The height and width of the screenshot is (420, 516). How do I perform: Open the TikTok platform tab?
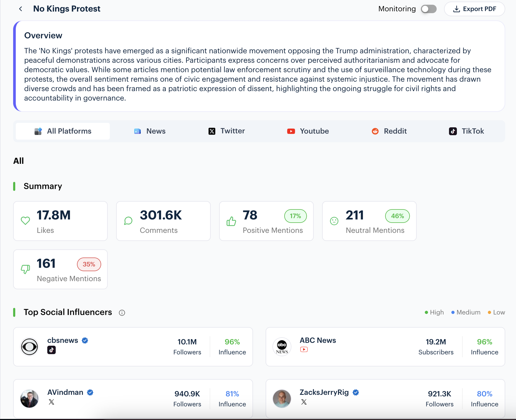466,131
